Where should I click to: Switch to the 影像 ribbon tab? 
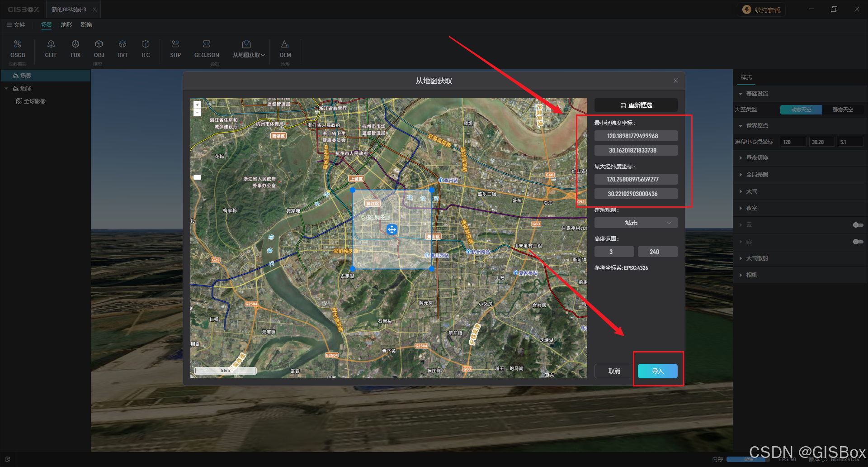(86, 25)
